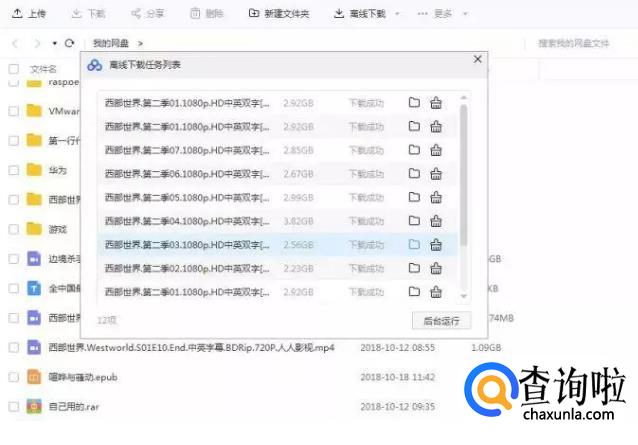Open 离线下载 offline download

(x=360, y=14)
